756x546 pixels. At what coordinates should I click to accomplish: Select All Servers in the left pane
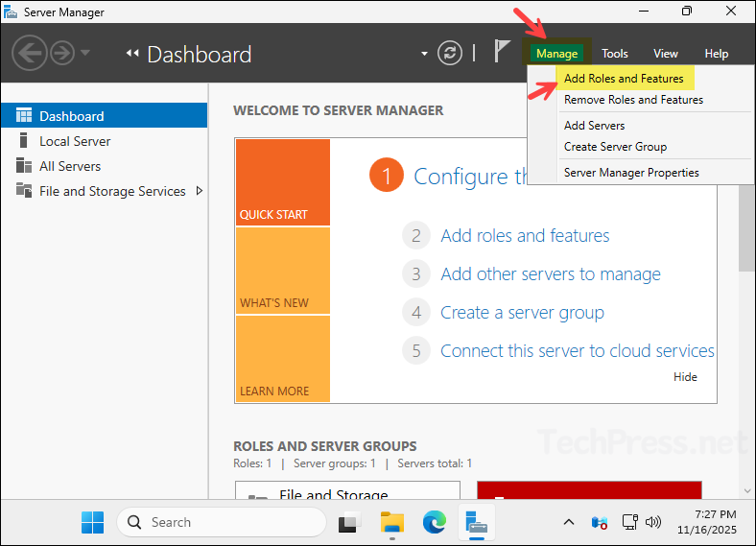point(105,166)
